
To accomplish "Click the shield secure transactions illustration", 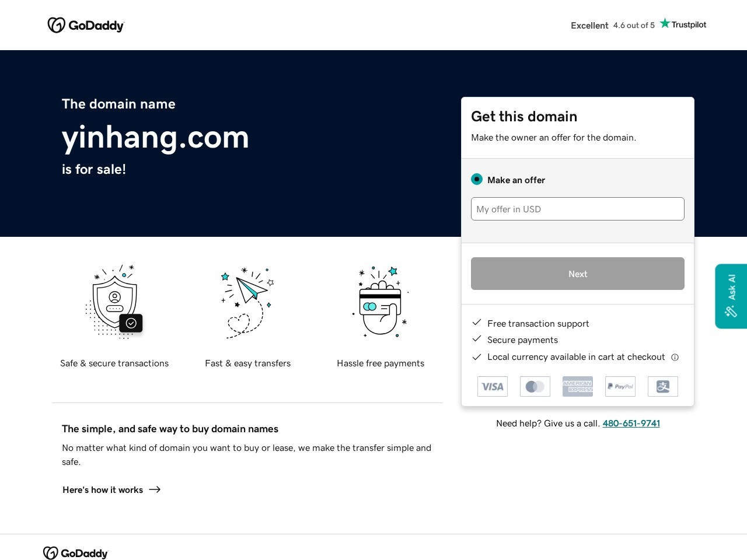I will coord(114,301).
